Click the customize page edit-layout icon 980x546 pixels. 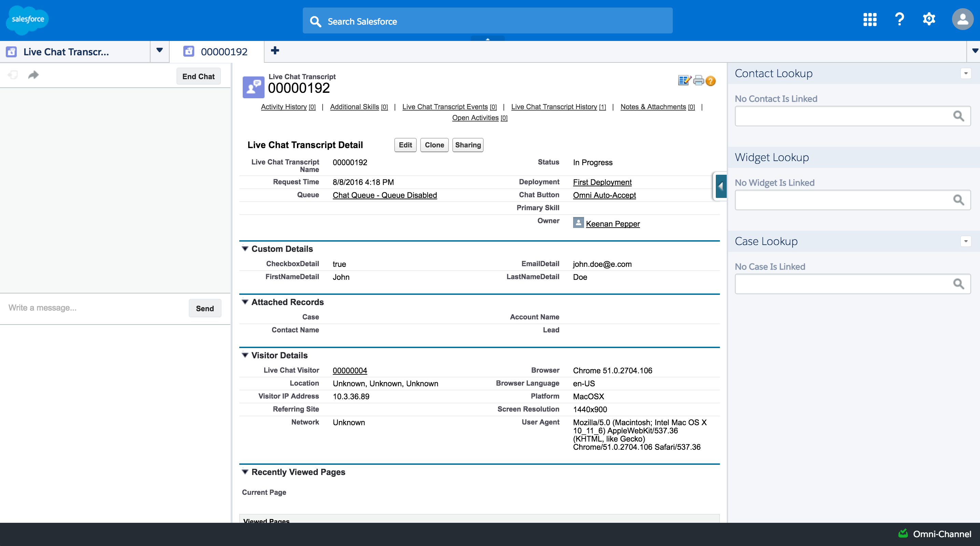pyautogui.click(x=684, y=81)
